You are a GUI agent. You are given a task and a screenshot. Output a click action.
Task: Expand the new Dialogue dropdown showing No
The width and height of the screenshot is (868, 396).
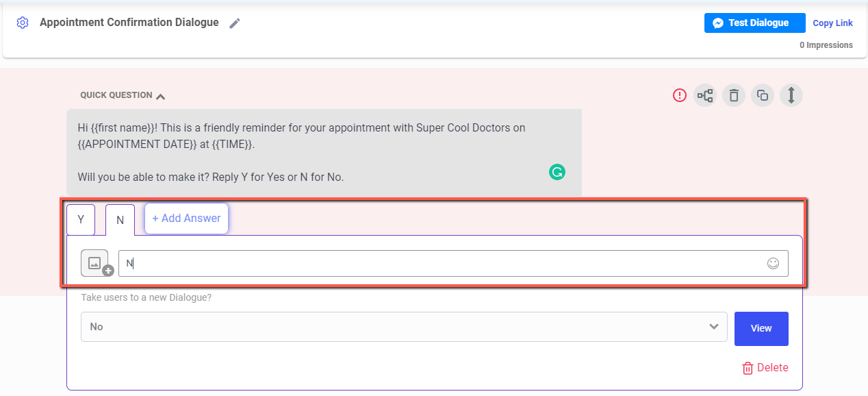point(404,327)
